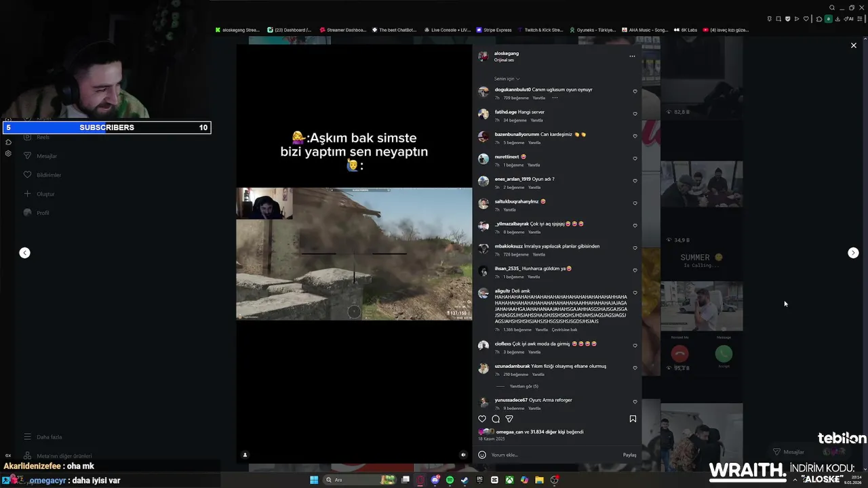
Task: Open 'Meta'nın diğer ürünleri' sidebar item
Action: coord(58,456)
